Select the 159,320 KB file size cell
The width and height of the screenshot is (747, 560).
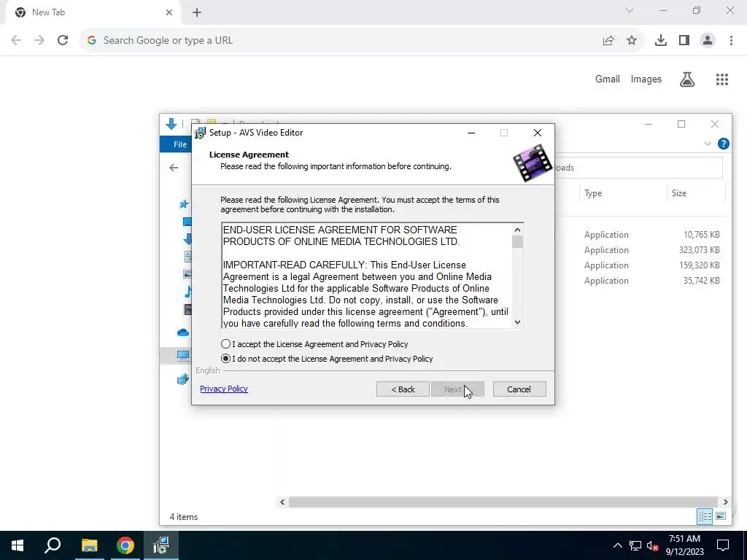click(x=700, y=265)
